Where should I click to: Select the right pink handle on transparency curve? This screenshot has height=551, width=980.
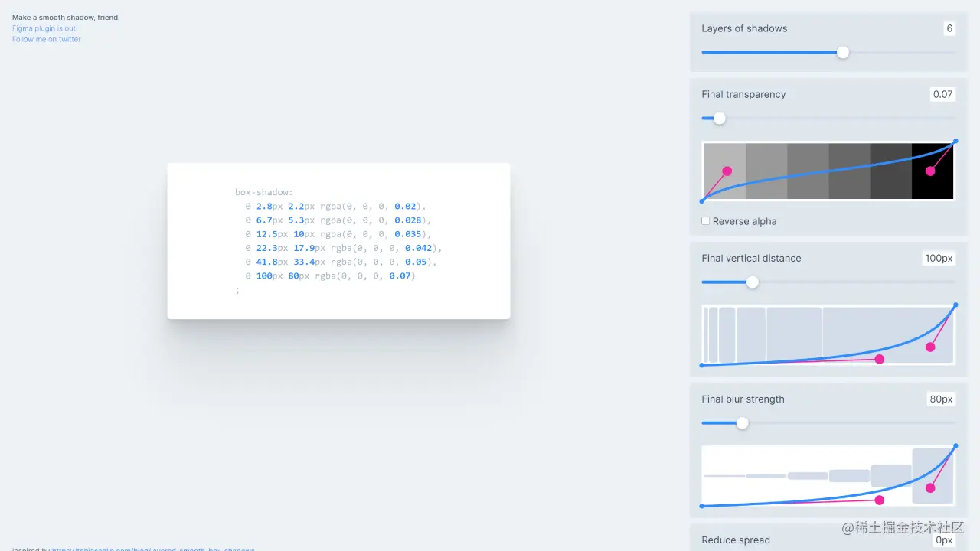[930, 171]
